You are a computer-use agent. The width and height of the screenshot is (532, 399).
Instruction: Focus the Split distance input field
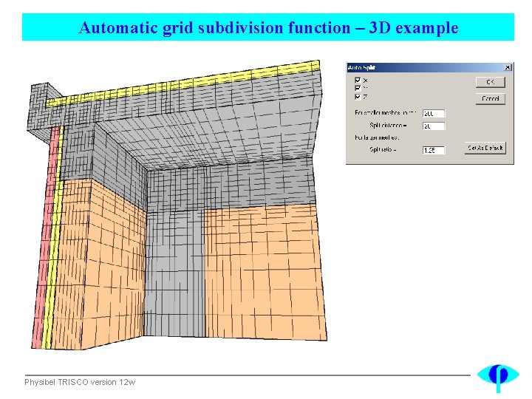coord(434,126)
